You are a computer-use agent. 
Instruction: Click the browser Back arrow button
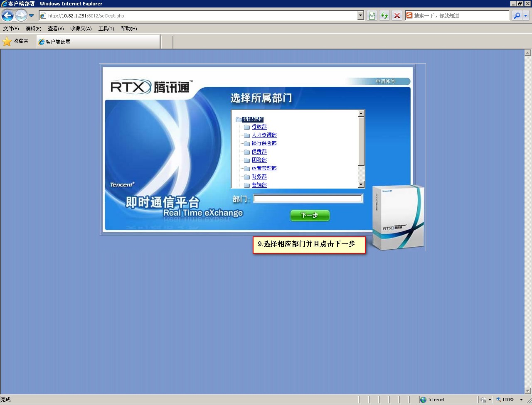(x=8, y=16)
